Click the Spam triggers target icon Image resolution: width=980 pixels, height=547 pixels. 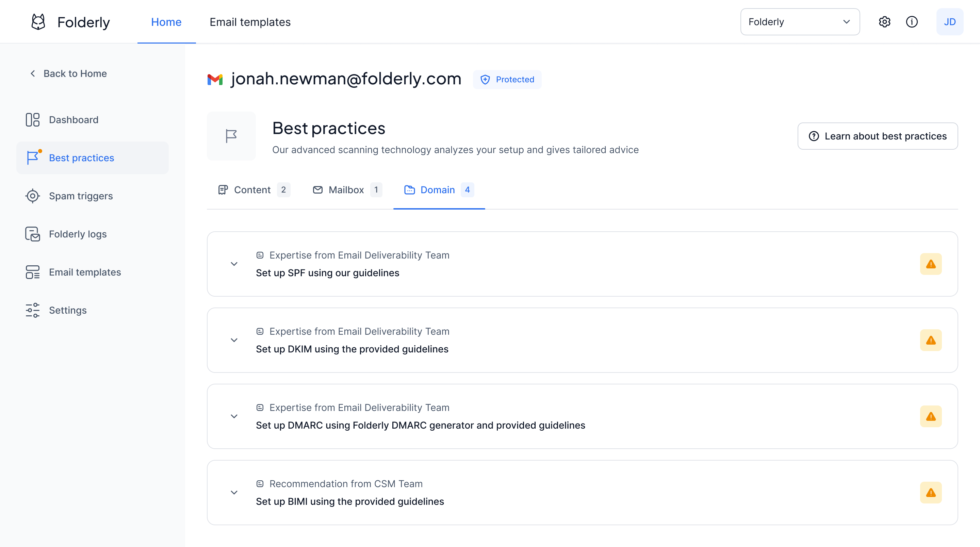coord(33,196)
